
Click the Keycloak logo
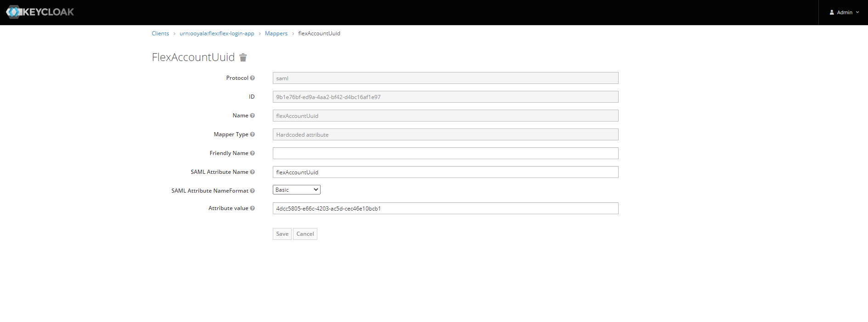click(40, 12)
